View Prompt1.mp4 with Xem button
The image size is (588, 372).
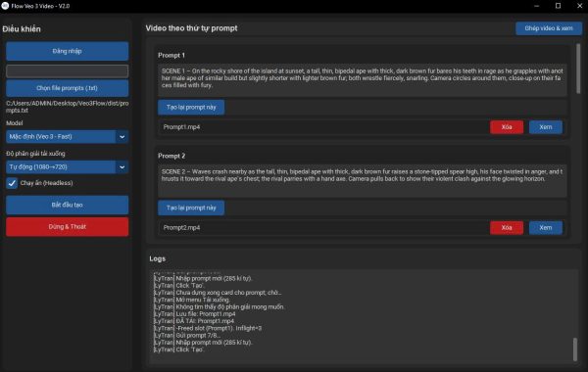click(x=546, y=127)
